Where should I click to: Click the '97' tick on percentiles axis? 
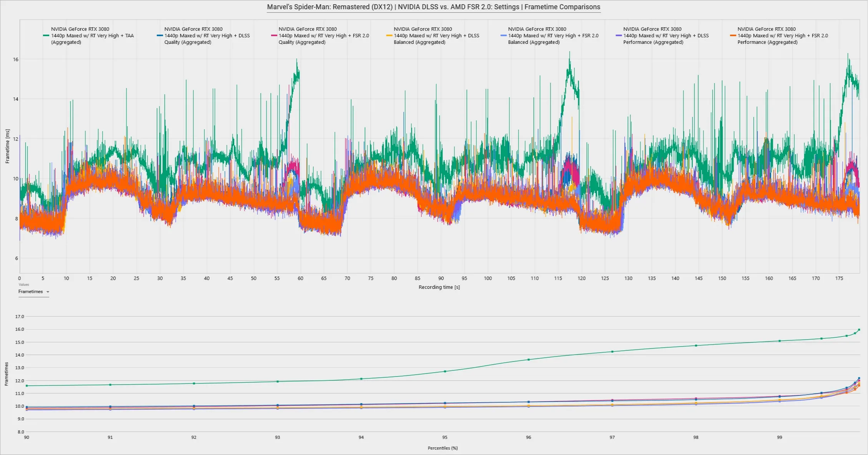tap(612, 437)
